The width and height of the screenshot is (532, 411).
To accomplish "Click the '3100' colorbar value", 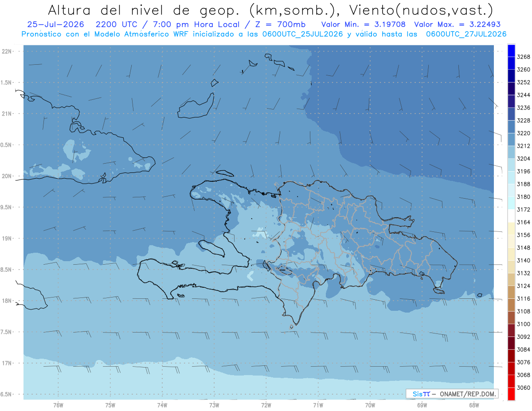I will click(x=524, y=324).
